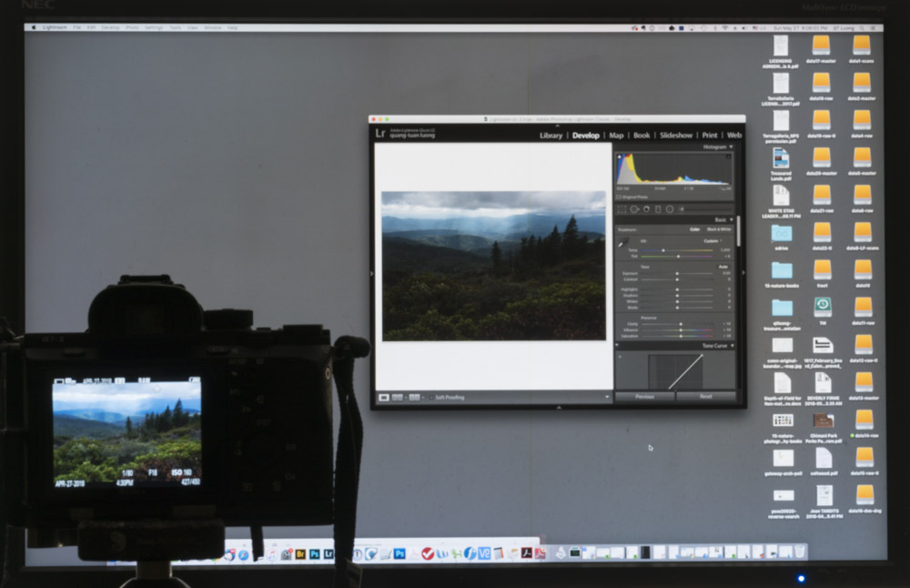Collapse the Histogram panel
This screenshot has width=910, height=588.
point(732,147)
